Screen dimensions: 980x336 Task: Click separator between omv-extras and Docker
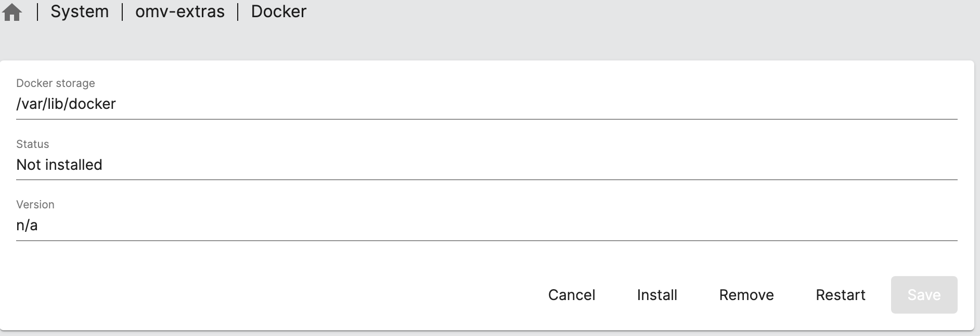pyautogui.click(x=238, y=12)
